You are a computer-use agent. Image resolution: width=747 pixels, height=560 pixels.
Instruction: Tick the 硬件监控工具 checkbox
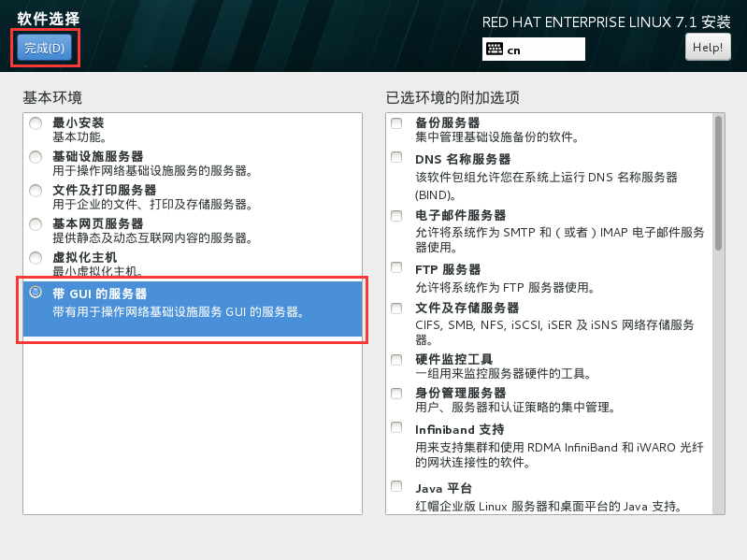(x=397, y=359)
